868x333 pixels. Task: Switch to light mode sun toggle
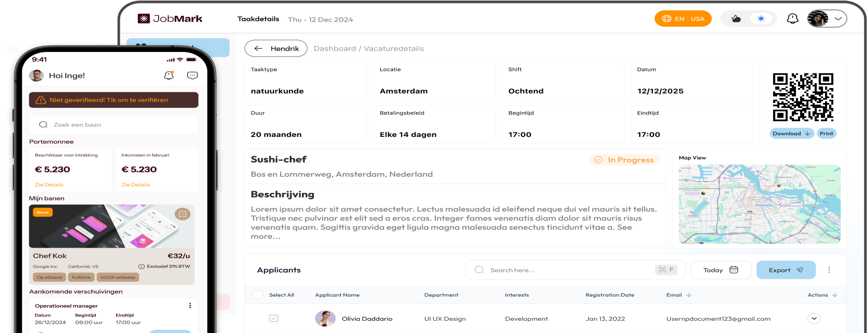click(761, 19)
